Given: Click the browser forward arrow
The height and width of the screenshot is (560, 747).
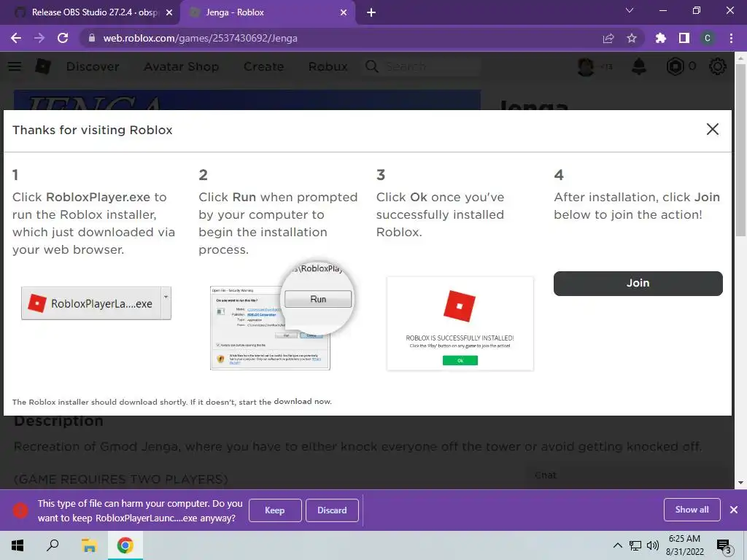Looking at the screenshot, I should (39, 38).
